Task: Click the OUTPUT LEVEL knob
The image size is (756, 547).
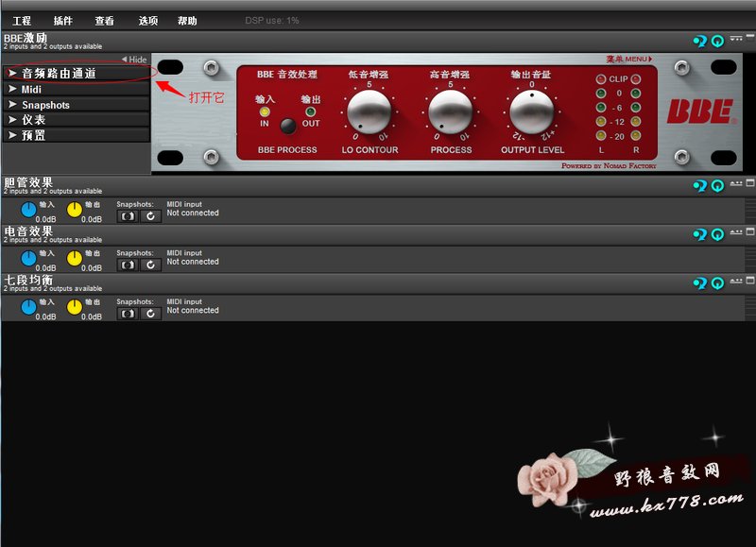Action: [532, 111]
